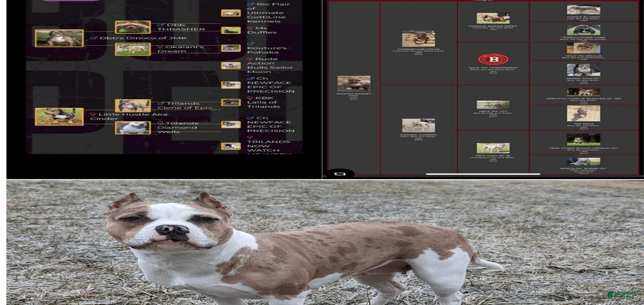Click the Ms Duffles name link
This screenshot has height=305, width=644.
pyautogui.click(x=261, y=30)
